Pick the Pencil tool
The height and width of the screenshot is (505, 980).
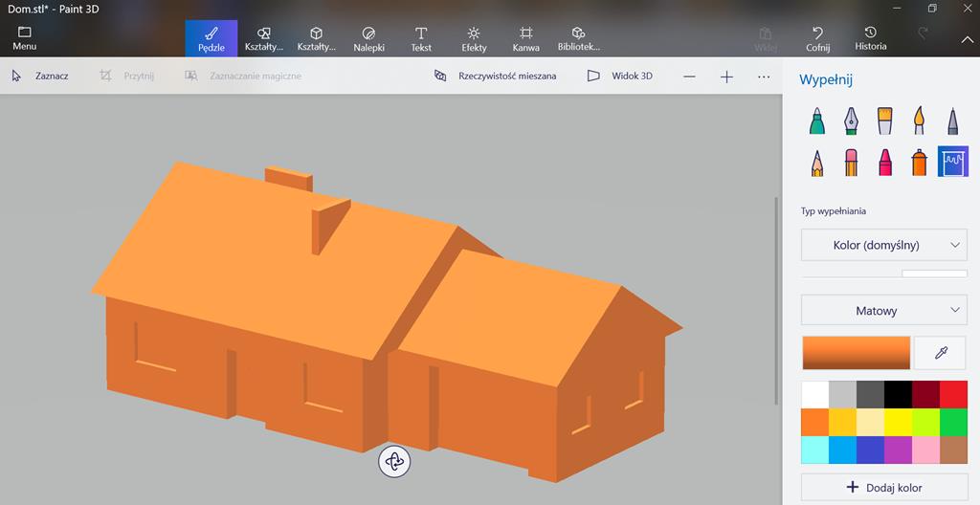click(817, 162)
